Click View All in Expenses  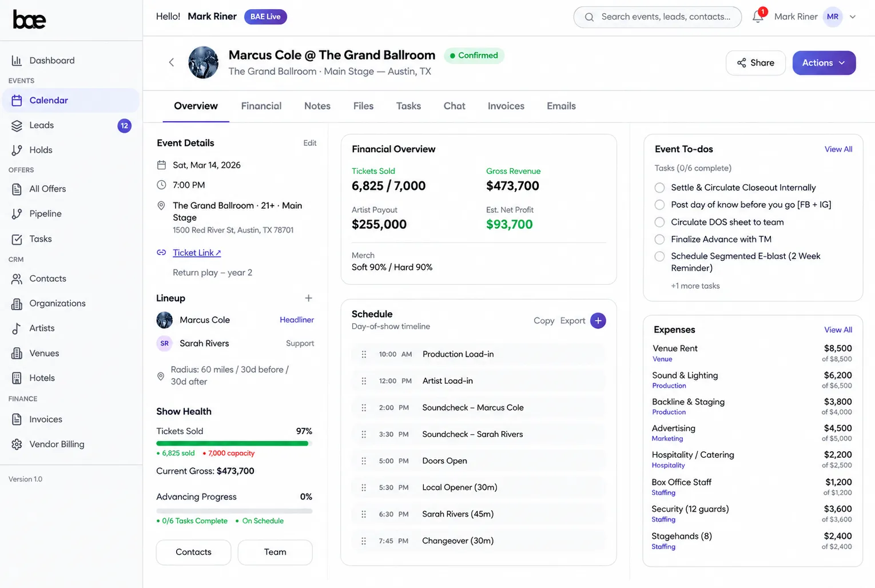coord(838,330)
